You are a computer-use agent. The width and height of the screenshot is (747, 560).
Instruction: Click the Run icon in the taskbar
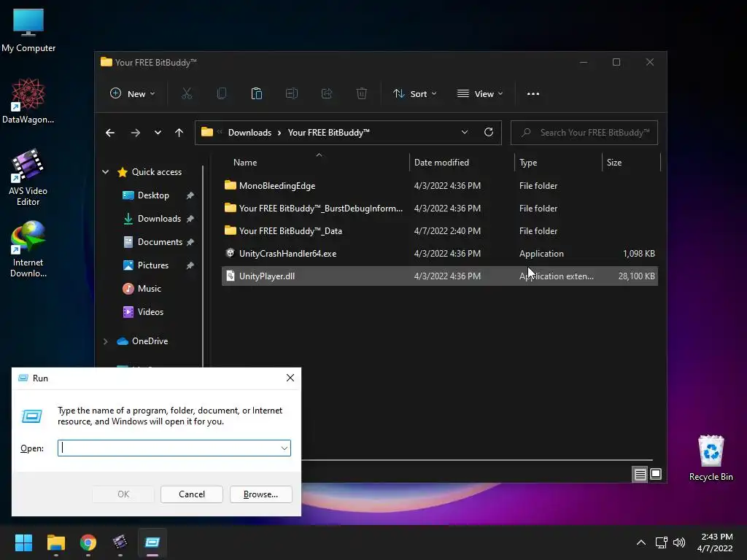click(x=152, y=542)
